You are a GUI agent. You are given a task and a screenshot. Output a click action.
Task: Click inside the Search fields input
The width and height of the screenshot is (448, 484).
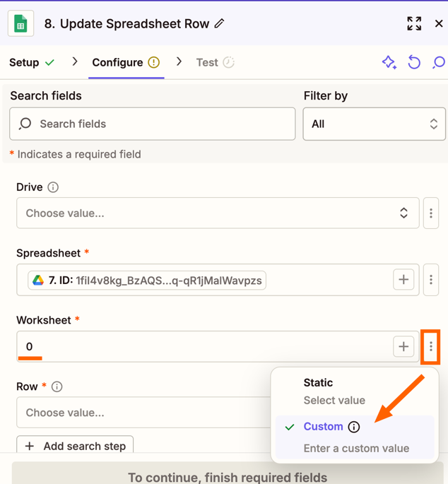coord(163,124)
